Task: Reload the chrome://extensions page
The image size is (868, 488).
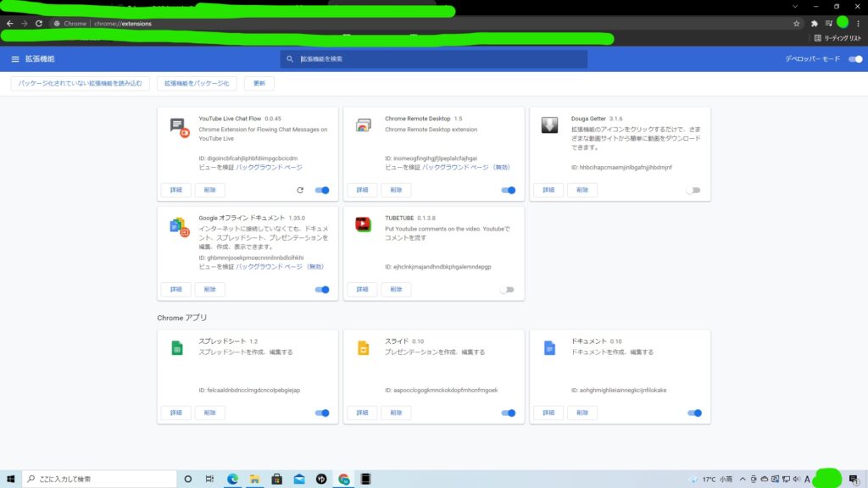Action: [x=39, y=24]
